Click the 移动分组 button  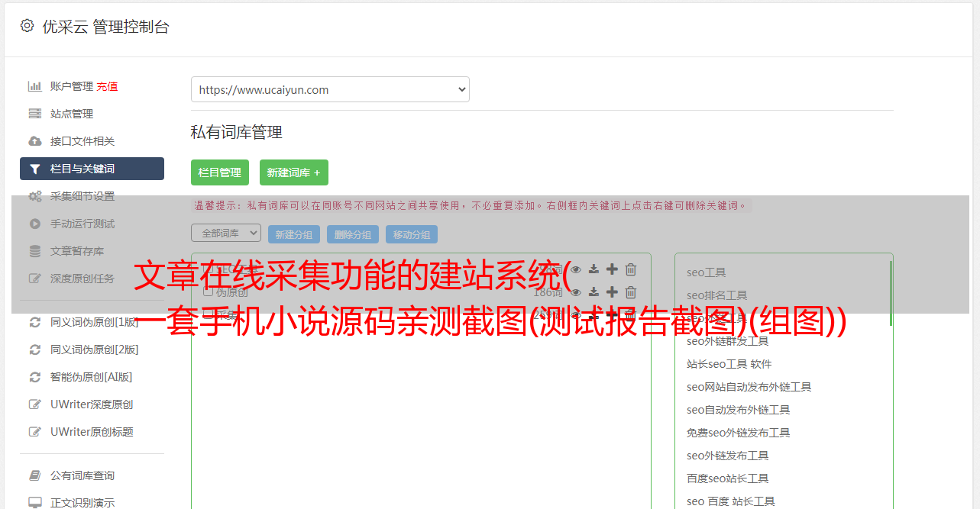(x=412, y=234)
